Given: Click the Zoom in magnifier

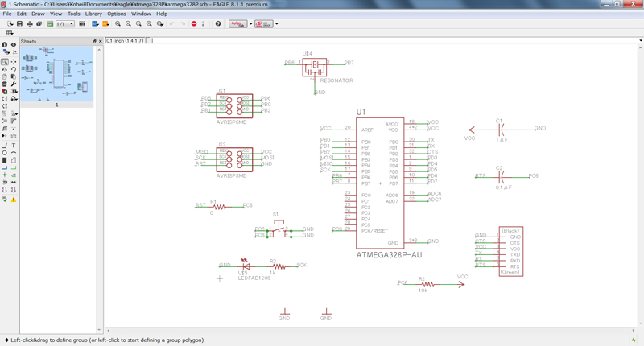Looking at the screenshot, I should click(x=128, y=24).
